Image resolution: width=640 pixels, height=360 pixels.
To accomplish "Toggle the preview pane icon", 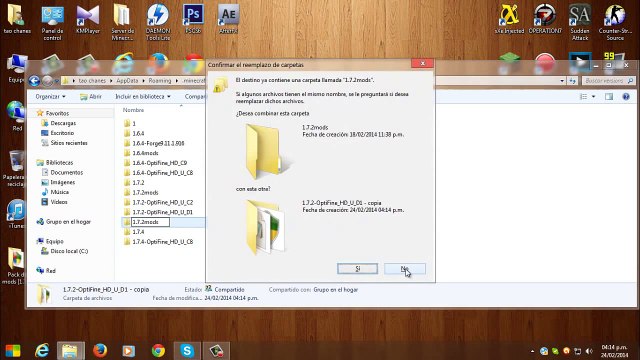I will coord(609,97).
